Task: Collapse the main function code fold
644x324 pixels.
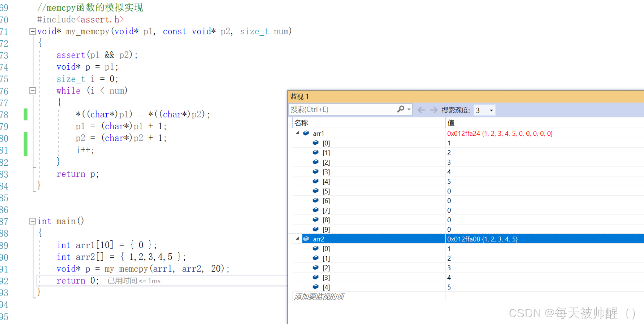Action: point(32,221)
